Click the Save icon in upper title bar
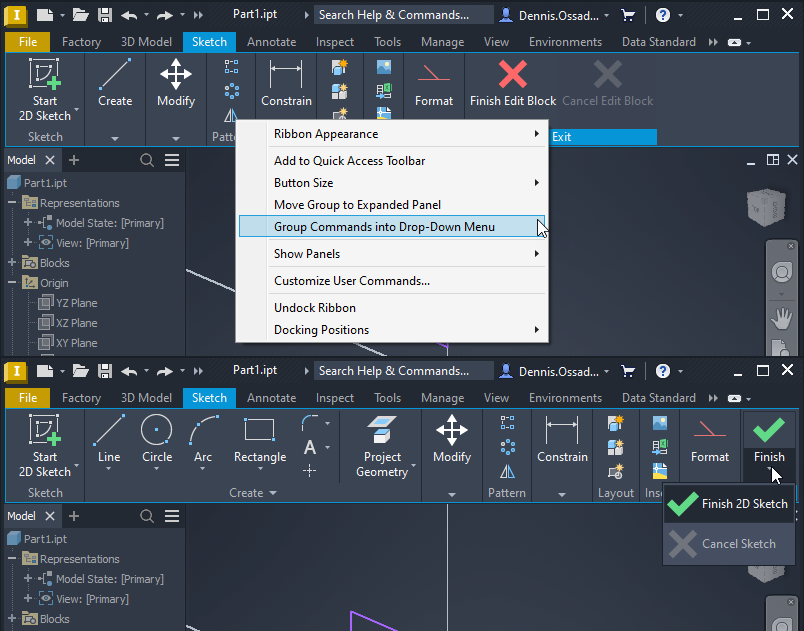This screenshot has height=631, width=804. [x=105, y=14]
